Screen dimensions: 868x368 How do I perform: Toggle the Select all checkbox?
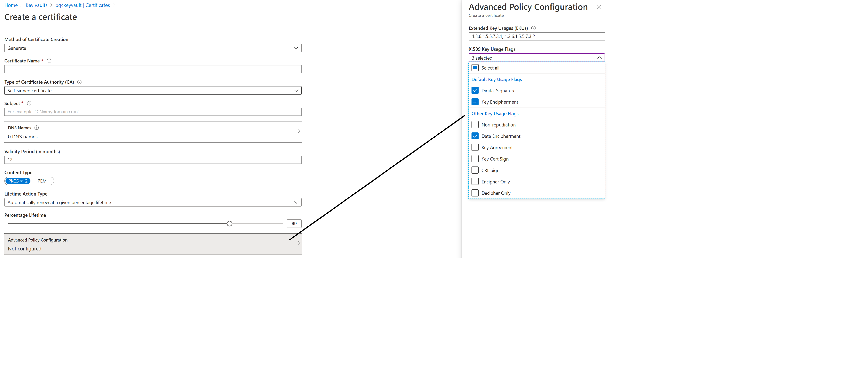tap(475, 68)
